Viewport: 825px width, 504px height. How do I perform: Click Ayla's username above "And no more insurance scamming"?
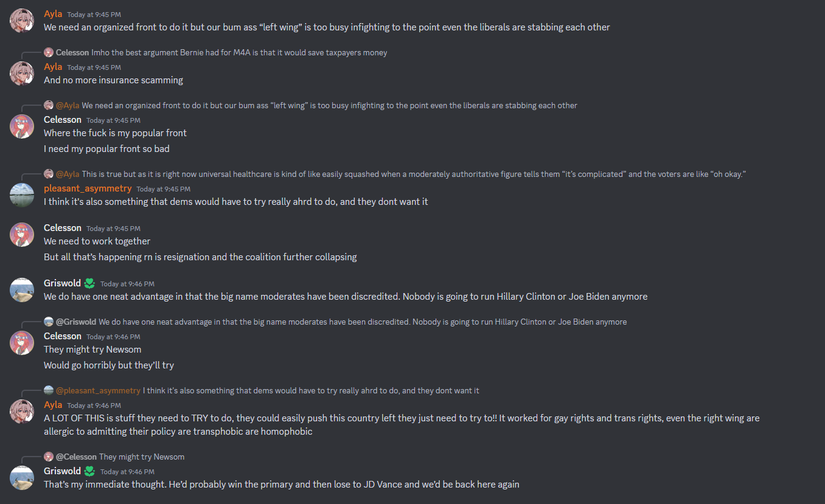tap(53, 66)
